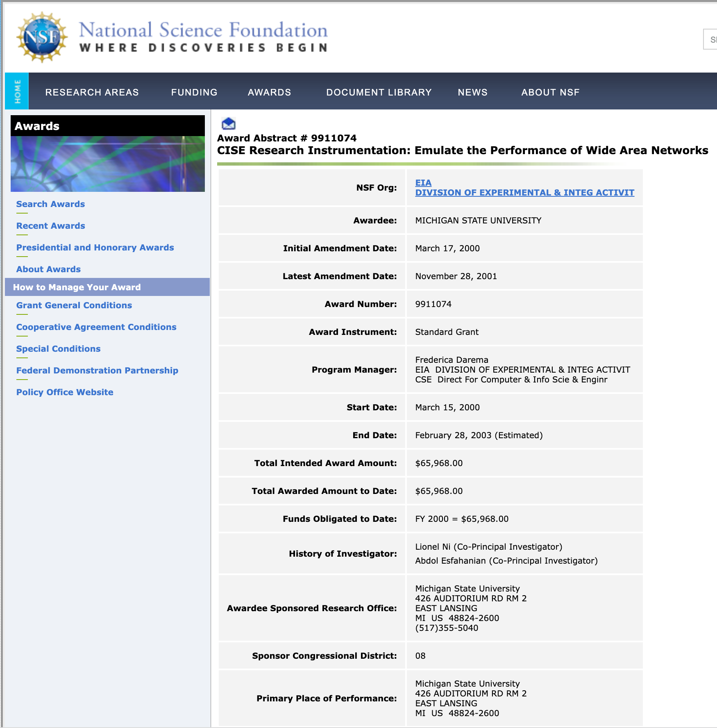Click the Program Manager: label
This screenshot has width=717, height=728.
pyautogui.click(x=354, y=370)
